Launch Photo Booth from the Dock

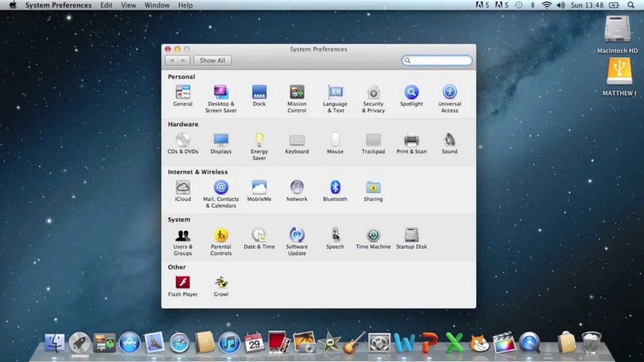click(279, 342)
